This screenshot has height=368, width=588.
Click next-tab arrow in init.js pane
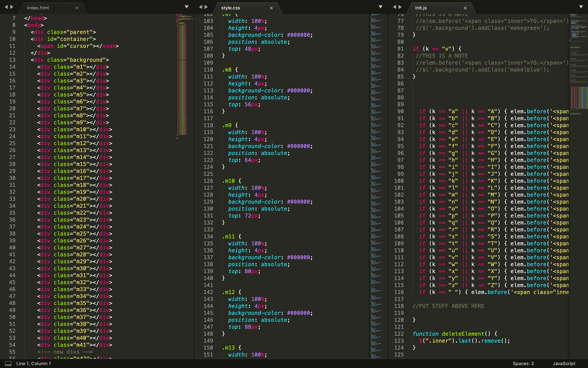400,7
